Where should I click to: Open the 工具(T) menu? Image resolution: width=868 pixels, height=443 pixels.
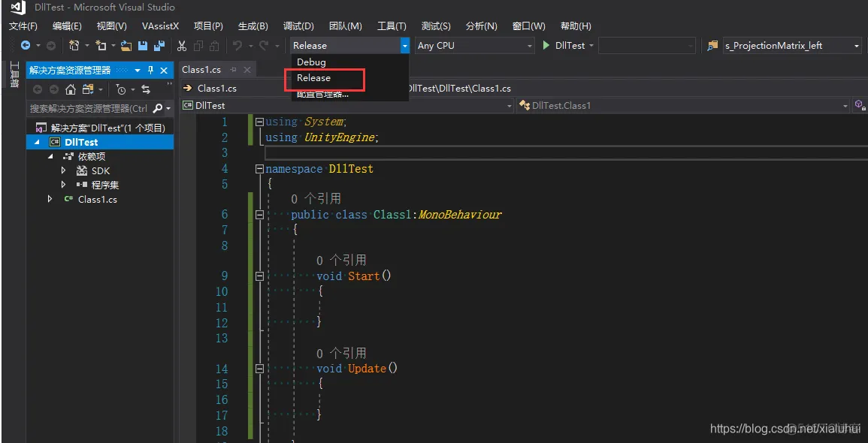392,26
